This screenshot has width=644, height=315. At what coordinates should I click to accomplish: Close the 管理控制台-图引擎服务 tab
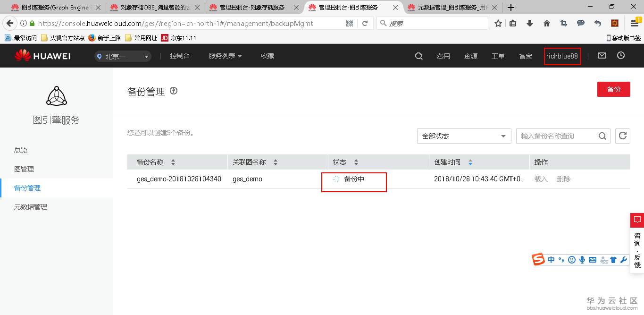pos(395,8)
